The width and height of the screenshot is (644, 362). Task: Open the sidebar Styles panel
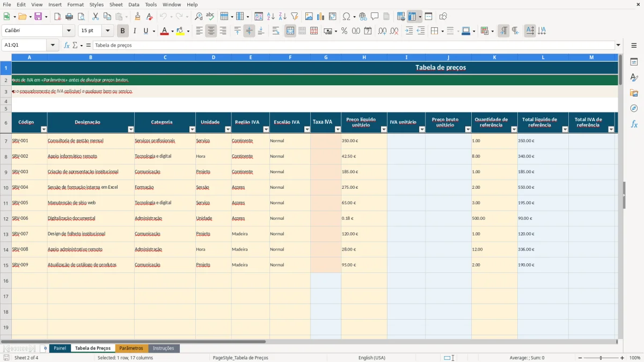634,77
